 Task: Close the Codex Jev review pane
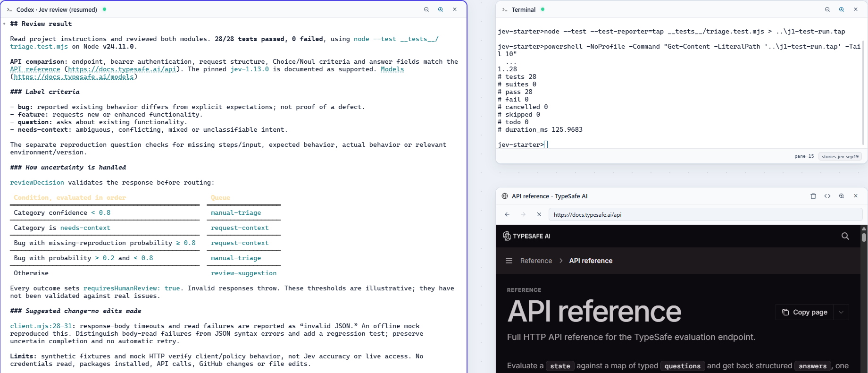click(455, 9)
